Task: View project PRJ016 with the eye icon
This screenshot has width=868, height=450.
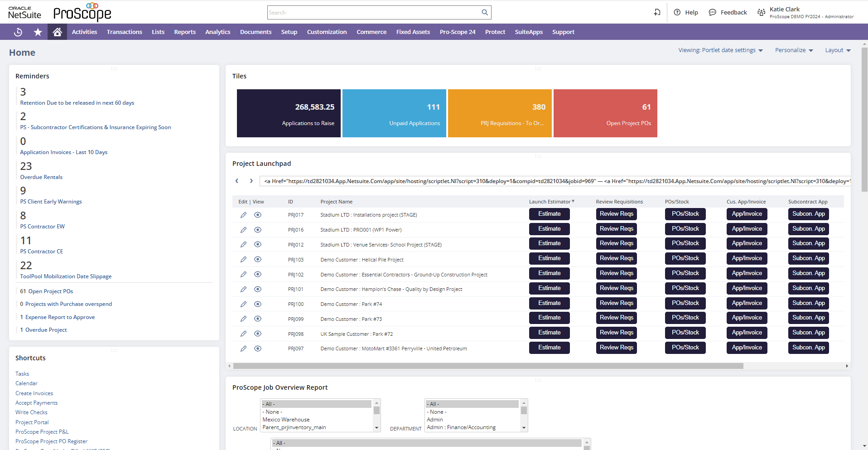Action: tap(258, 230)
